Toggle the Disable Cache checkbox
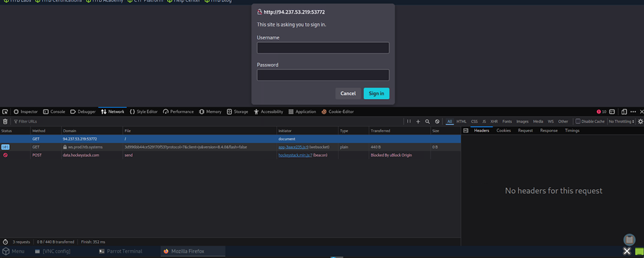Viewport: 644px width, 258px height. pos(578,121)
